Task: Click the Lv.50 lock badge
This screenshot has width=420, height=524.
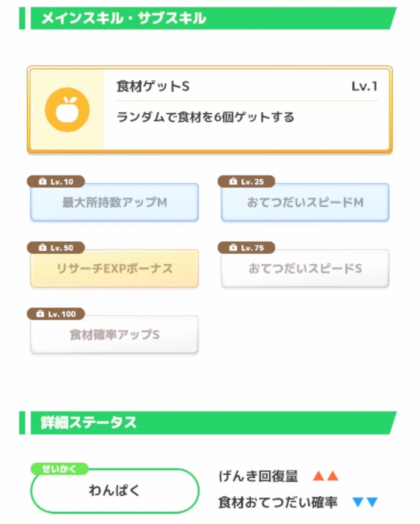Action: click(x=56, y=248)
